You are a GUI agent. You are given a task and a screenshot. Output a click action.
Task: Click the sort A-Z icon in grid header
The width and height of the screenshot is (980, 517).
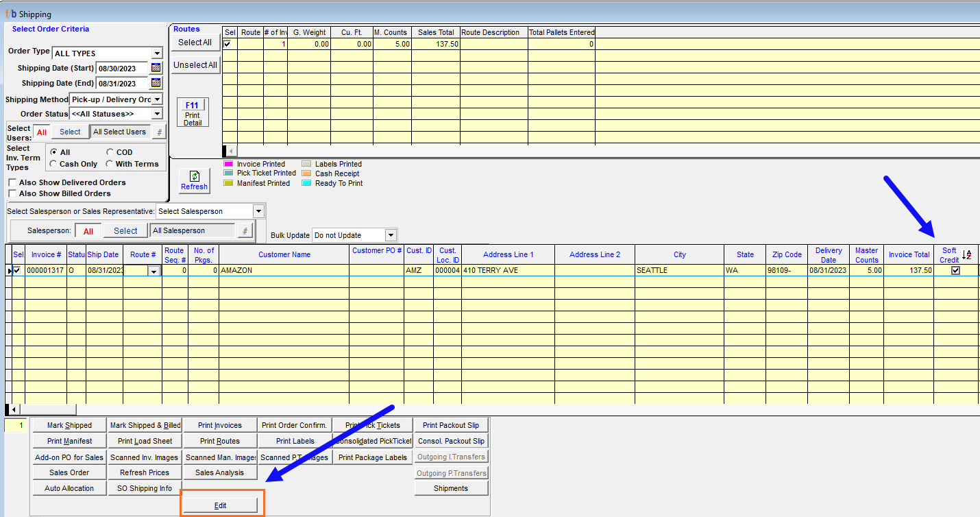967,254
